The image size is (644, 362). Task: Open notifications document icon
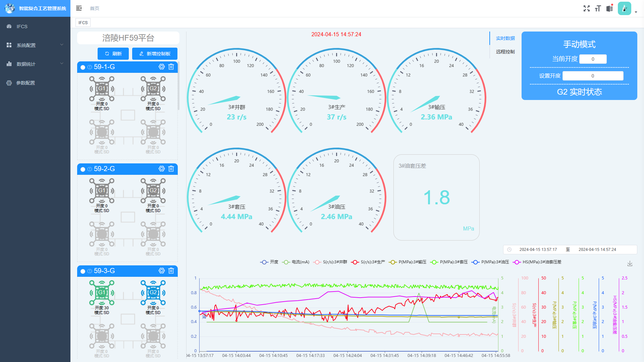tap(609, 8)
